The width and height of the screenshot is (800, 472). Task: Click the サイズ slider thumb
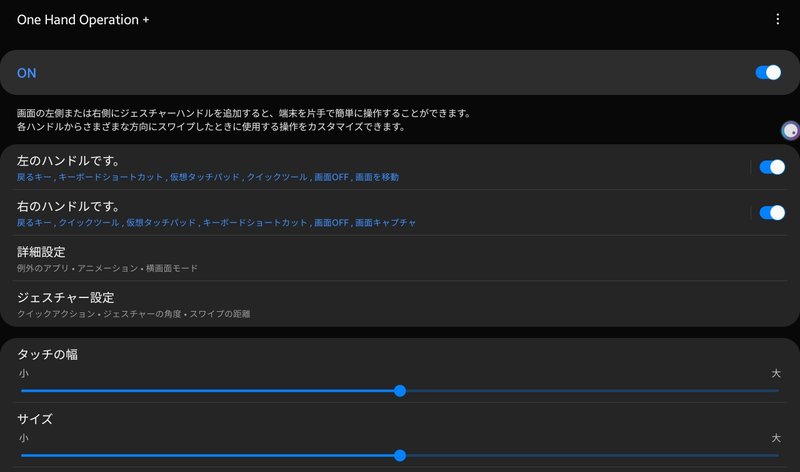coord(400,455)
